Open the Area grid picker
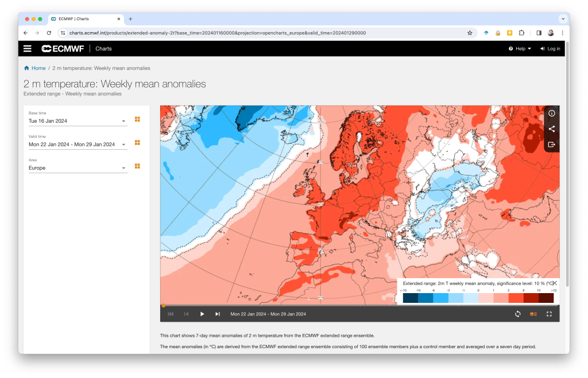This screenshot has width=588, height=378. (137, 166)
